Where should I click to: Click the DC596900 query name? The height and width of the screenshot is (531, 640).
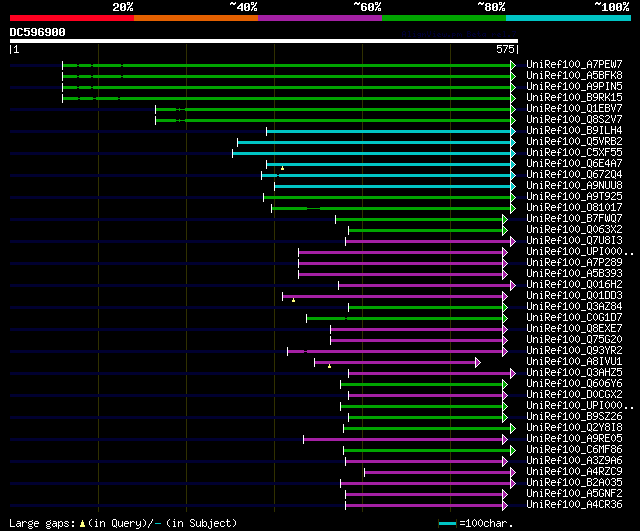[x=37, y=33]
